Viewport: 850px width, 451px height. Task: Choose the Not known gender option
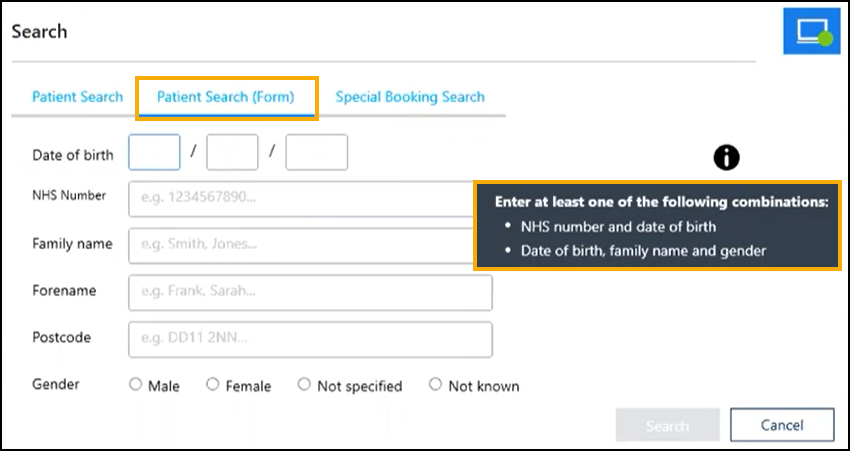[435, 385]
